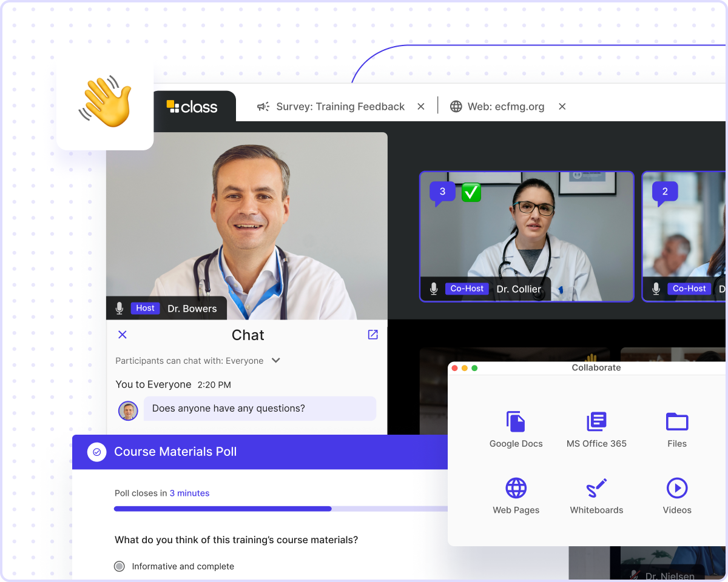This screenshot has width=728, height=582.
Task: Open MS Office 365 collaboration option
Action: pyautogui.click(x=596, y=429)
